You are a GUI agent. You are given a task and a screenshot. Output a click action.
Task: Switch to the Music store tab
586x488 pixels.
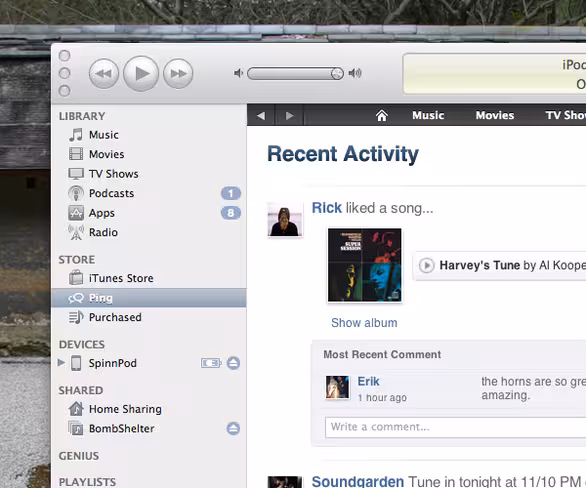428,115
